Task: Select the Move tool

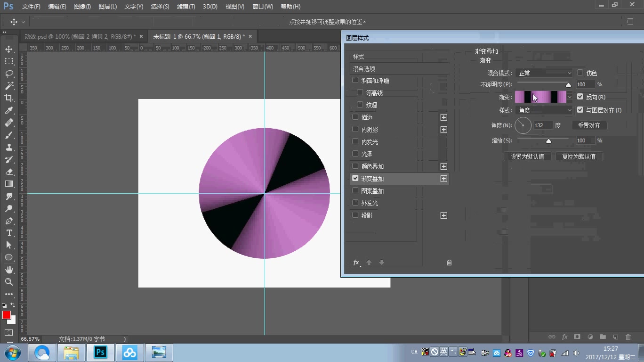Action: click(x=9, y=49)
